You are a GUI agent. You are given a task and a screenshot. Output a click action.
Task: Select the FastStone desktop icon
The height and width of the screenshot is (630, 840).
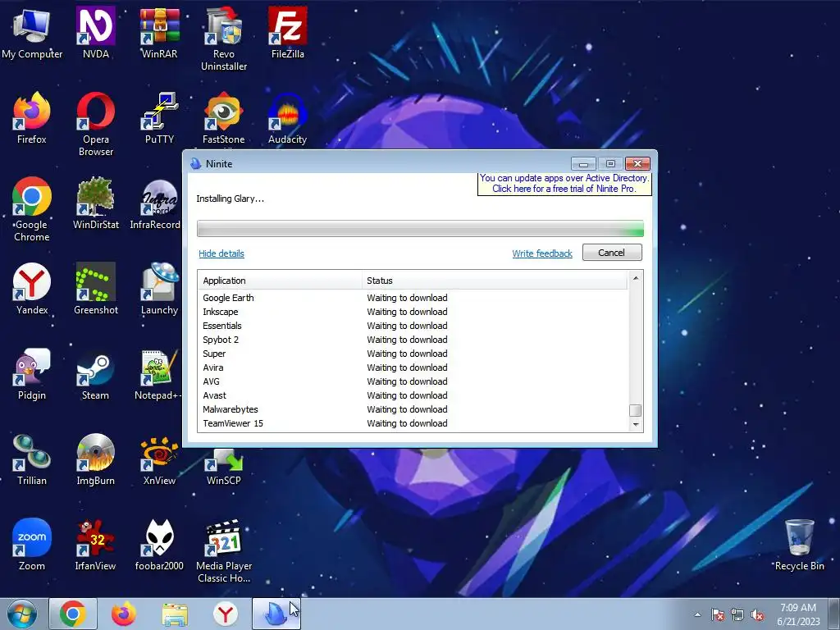[x=223, y=118]
